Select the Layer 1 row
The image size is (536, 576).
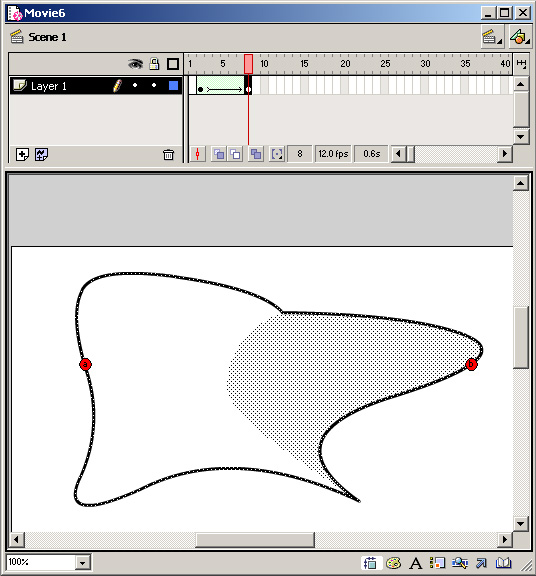pos(96,86)
